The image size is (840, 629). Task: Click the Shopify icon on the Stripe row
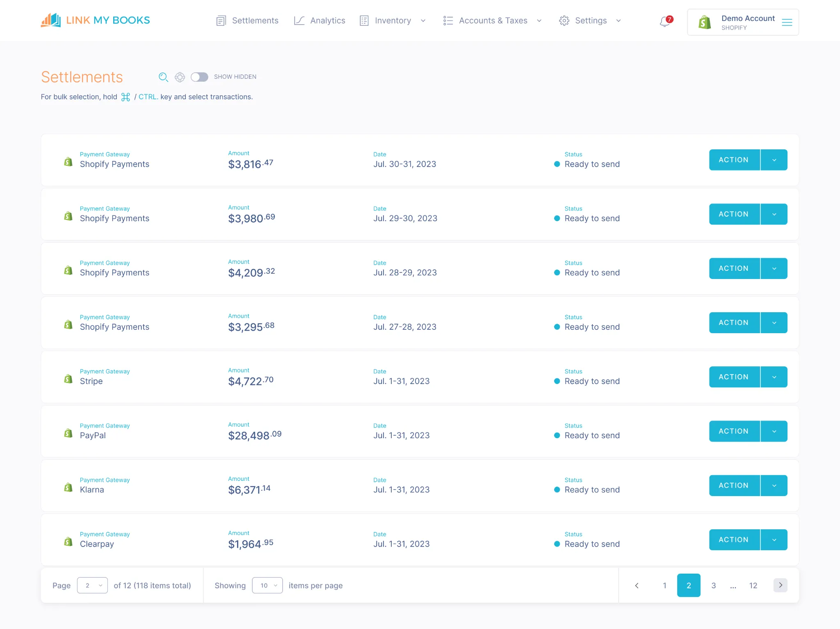click(x=68, y=379)
